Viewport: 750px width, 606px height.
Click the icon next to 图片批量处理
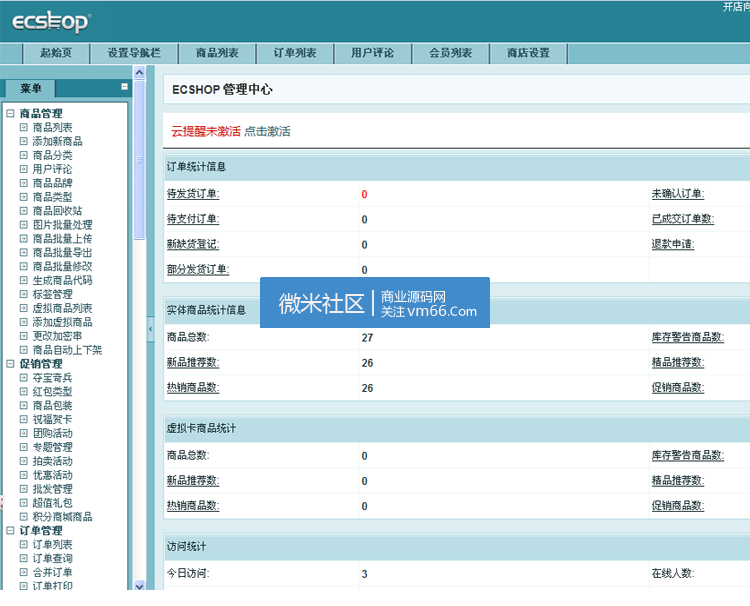click(x=23, y=224)
